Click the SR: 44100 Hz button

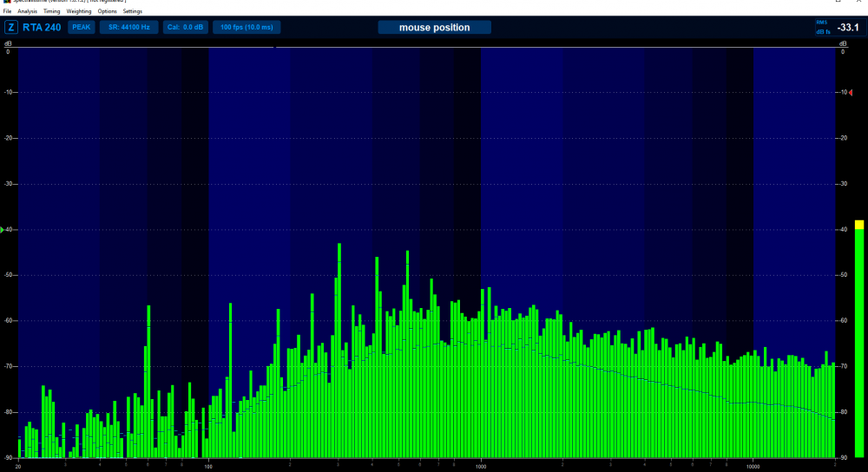pyautogui.click(x=129, y=27)
